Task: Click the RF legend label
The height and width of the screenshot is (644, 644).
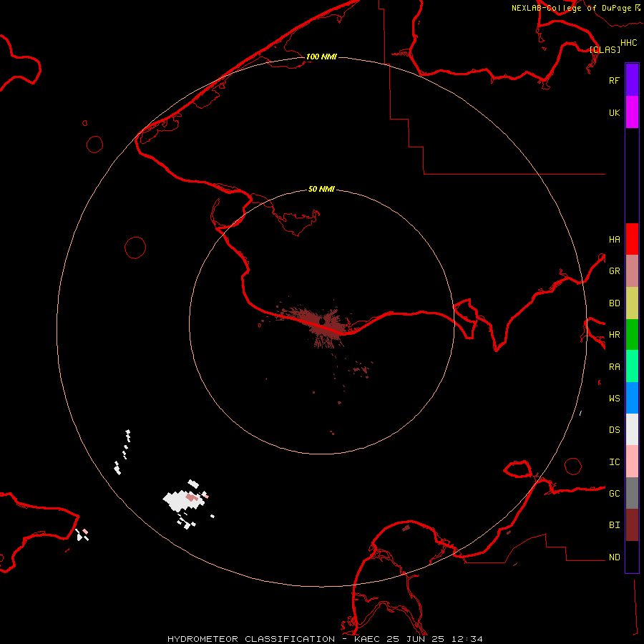Action: (614, 80)
